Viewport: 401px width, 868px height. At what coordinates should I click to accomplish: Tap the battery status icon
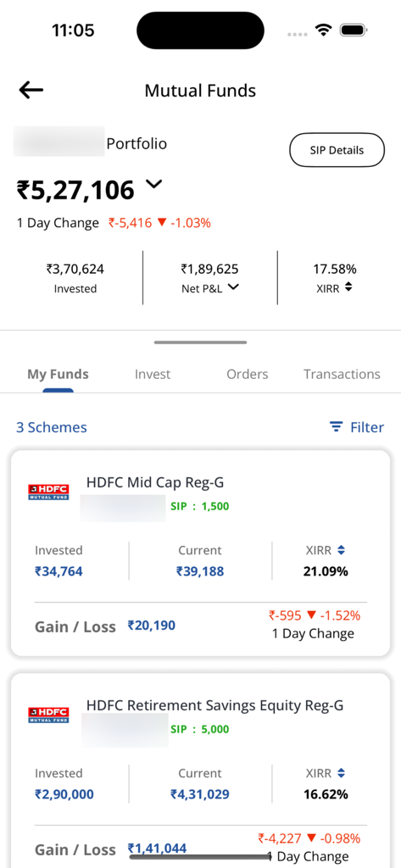coord(354,30)
